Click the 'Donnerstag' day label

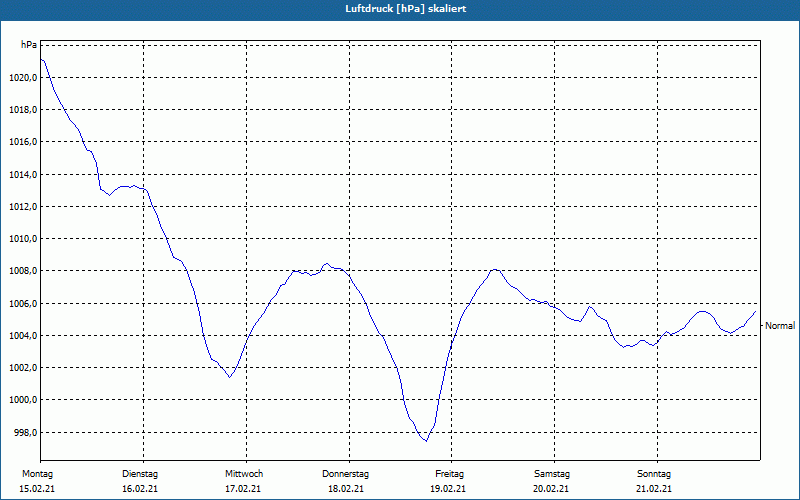[x=345, y=474]
